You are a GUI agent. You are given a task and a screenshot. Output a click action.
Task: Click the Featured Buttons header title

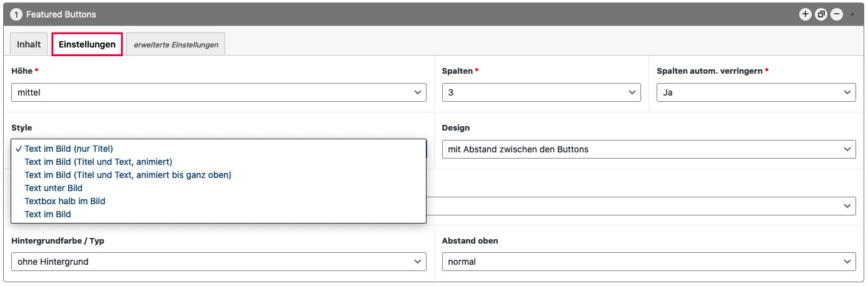(61, 14)
